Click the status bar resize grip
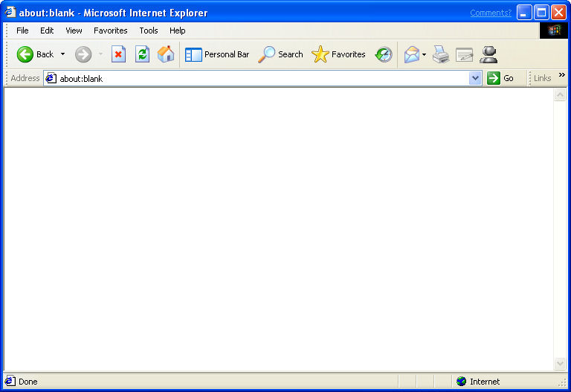The height and width of the screenshot is (392, 571). coord(563,382)
